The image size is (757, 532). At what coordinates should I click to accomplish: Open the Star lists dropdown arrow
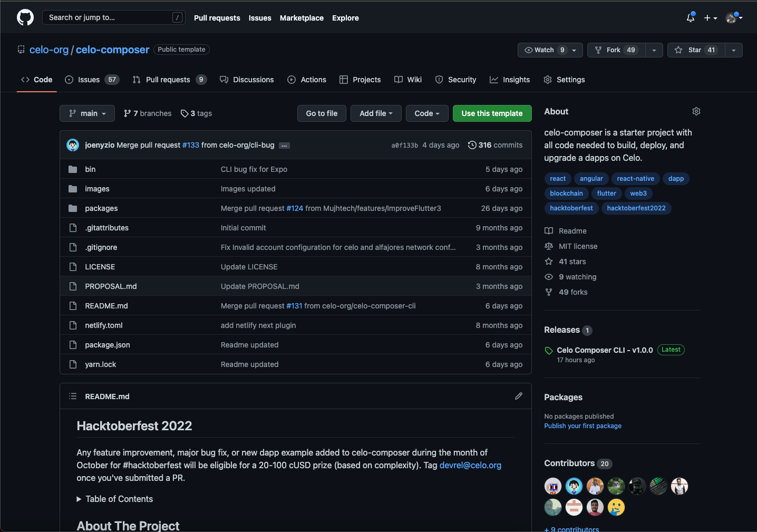pos(734,50)
